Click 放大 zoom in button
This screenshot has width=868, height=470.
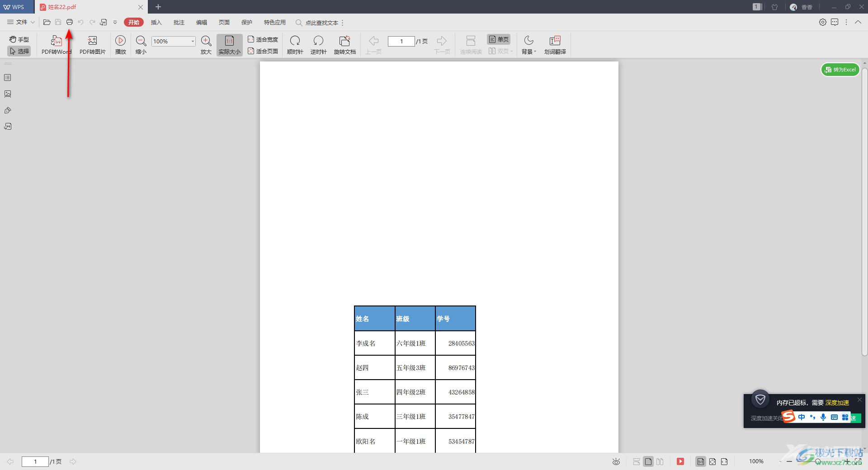206,45
